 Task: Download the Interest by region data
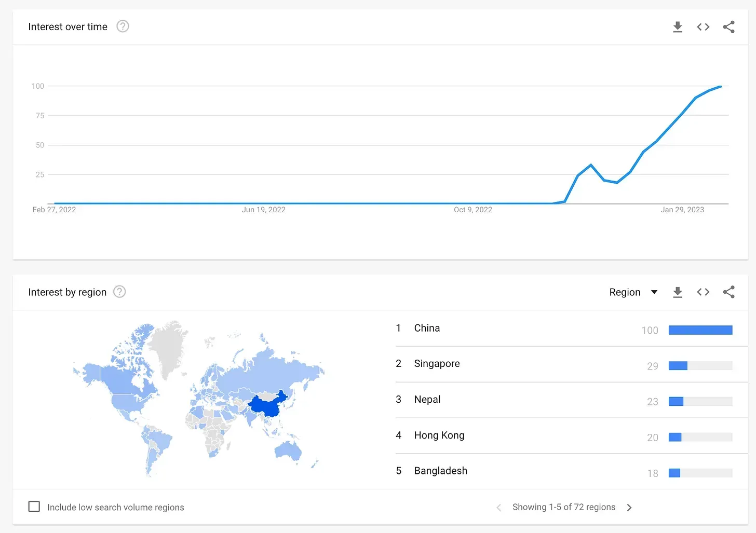[x=678, y=292]
